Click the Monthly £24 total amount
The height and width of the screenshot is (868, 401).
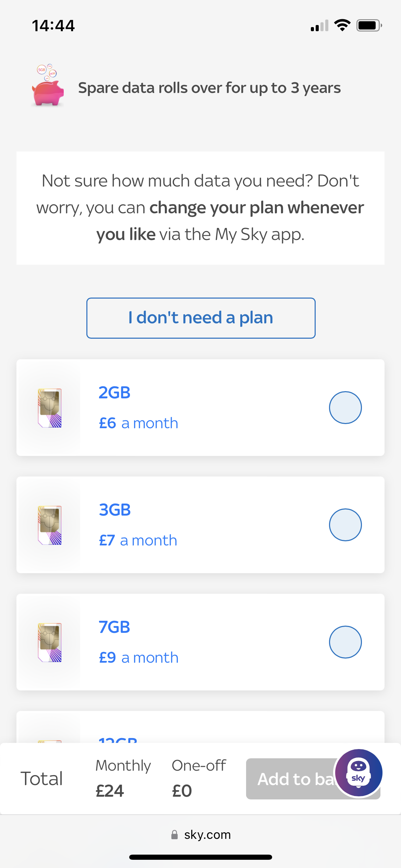coord(110,791)
